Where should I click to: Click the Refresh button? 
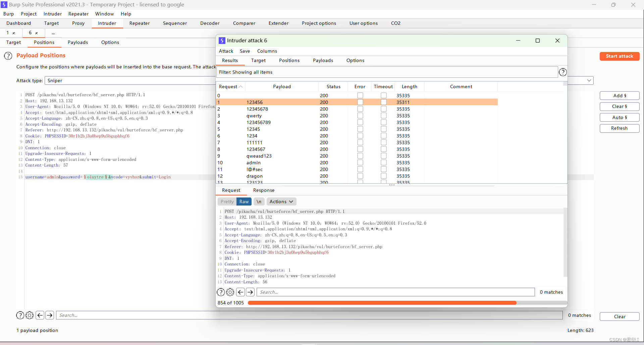[620, 128]
